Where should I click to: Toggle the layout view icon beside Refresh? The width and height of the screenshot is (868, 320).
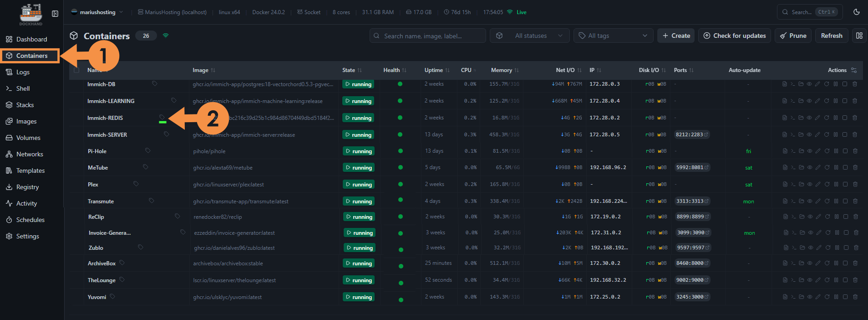coord(859,36)
